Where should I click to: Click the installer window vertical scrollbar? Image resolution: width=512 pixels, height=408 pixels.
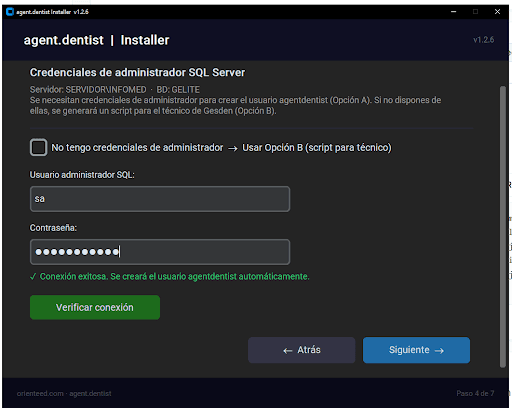click(503, 227)
